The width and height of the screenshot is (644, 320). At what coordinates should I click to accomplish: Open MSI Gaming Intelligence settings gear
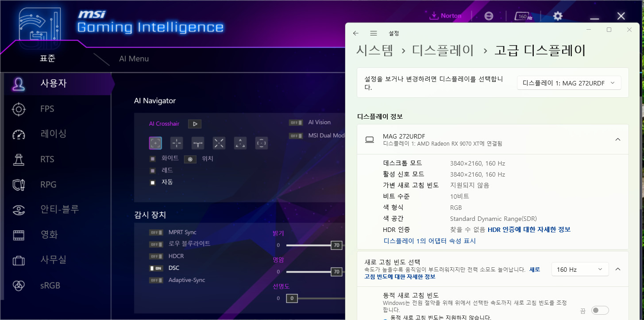pos(558,16)
